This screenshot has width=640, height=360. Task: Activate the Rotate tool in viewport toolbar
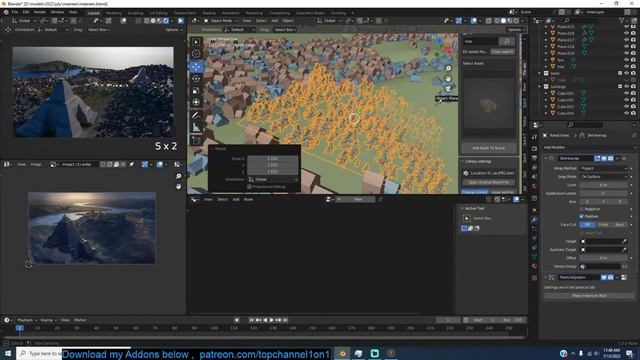[196, 78]
